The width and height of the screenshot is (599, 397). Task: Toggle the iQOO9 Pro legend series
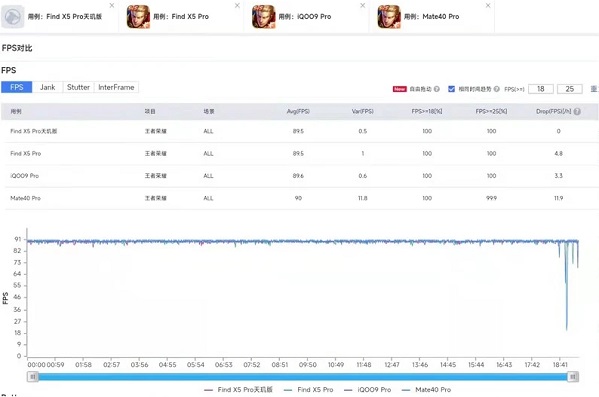[x=367, y=390]
